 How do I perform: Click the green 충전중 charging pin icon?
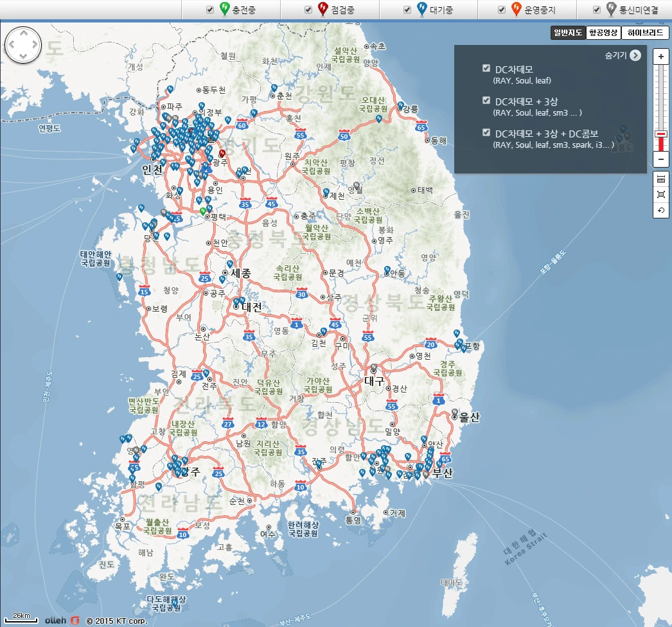(x=225, y=8)
